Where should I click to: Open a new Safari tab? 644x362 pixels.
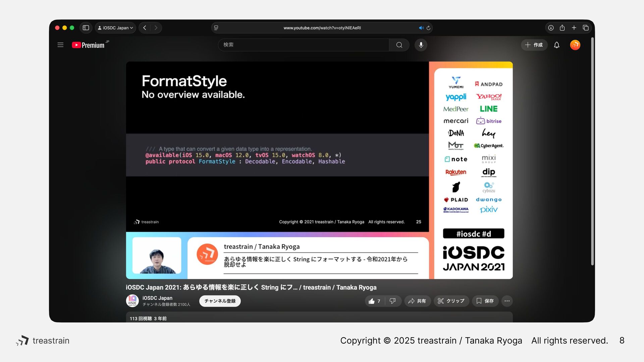[x=574, y=28]
